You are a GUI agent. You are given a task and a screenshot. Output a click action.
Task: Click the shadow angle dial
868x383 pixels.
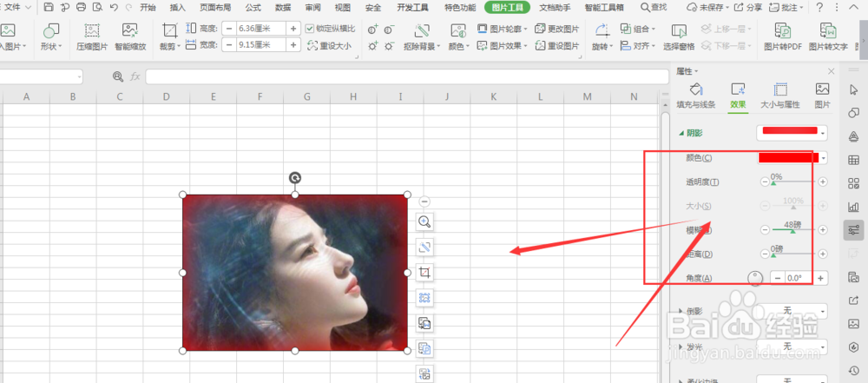(x=755, y=278)
